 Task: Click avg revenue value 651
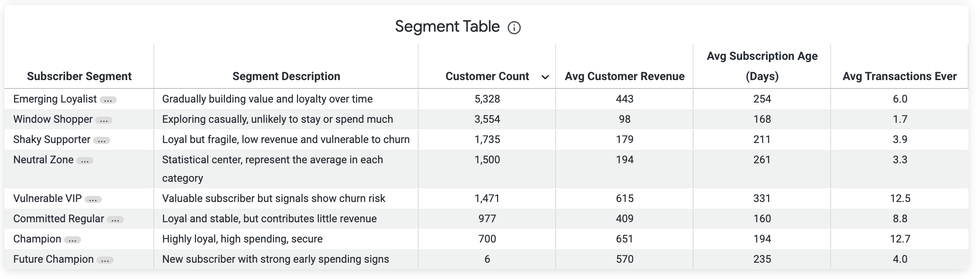pos(625,239)
